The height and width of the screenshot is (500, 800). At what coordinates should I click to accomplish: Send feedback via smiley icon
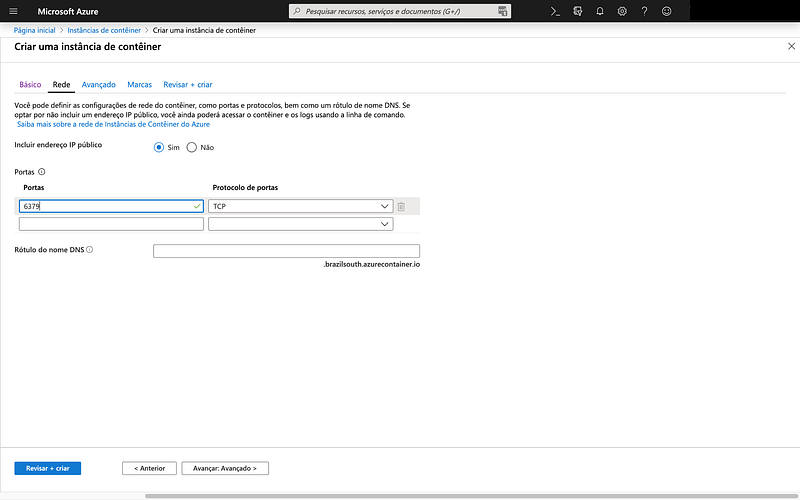[x=666, y=11]
